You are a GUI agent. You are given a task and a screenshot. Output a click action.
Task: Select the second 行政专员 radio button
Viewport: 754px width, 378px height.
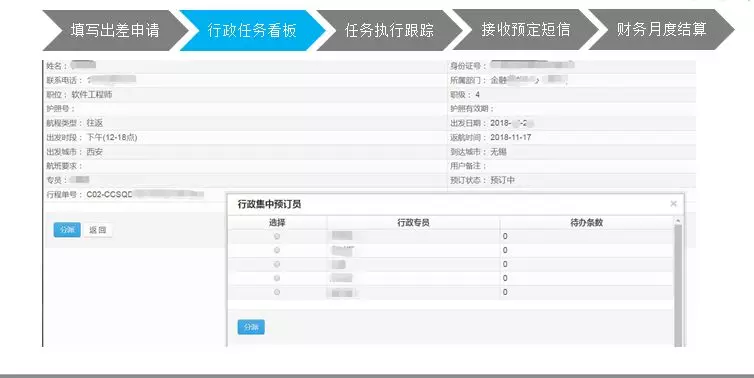[x=277, y=250]
